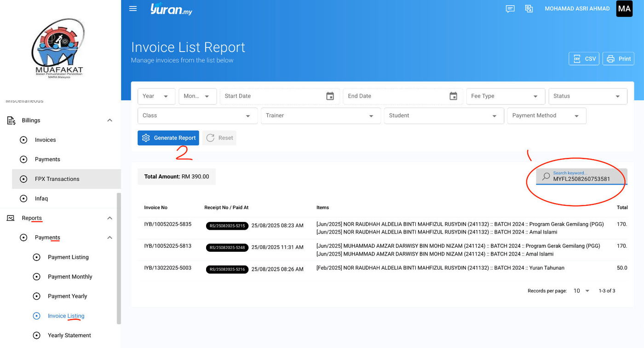Click the search magnifier icon
The height and width of the screenshot is (348, 644).
coord(546,177)
